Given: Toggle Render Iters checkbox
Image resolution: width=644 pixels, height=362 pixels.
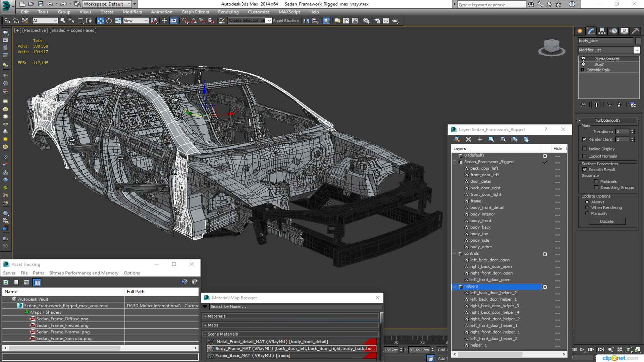Looking at the screenshot, I should (x=584, y=139).
